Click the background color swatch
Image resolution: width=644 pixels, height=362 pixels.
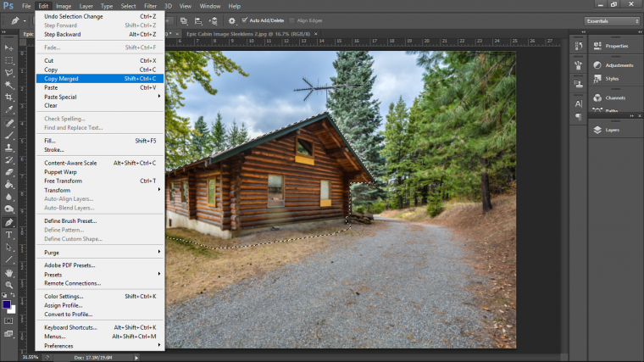click(13, 309)
